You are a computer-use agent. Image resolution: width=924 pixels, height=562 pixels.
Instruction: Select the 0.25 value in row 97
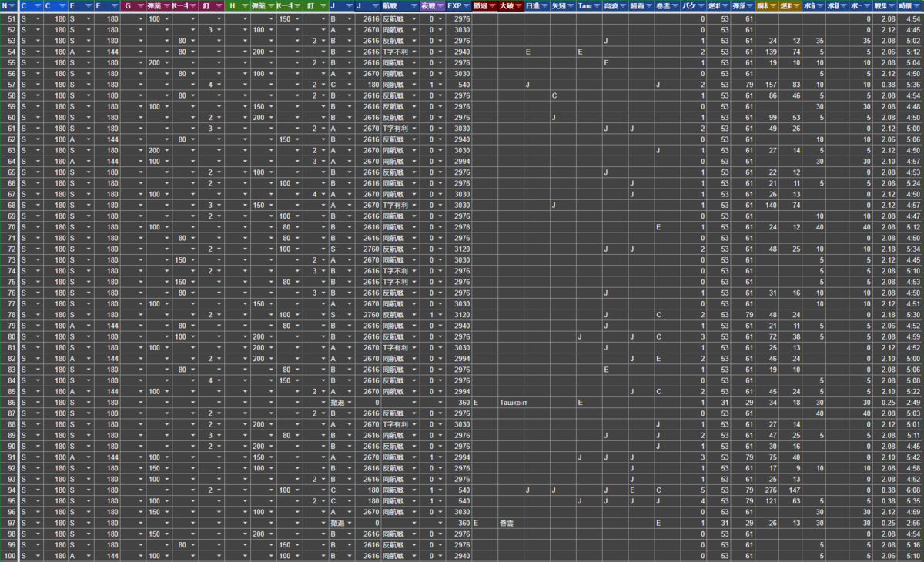coord(885,522)
